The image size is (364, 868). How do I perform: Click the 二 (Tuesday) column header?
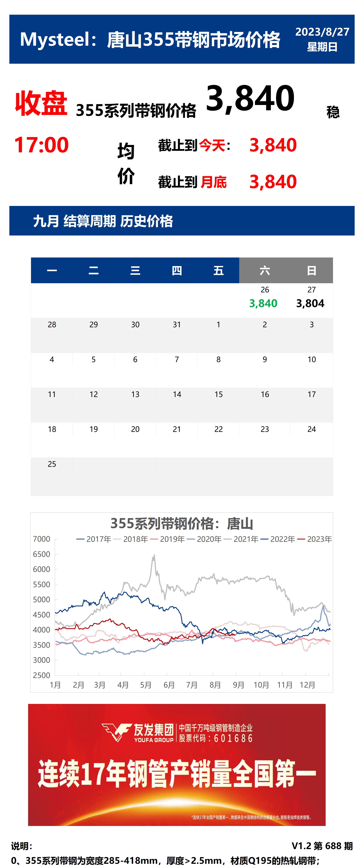[94, 270]
